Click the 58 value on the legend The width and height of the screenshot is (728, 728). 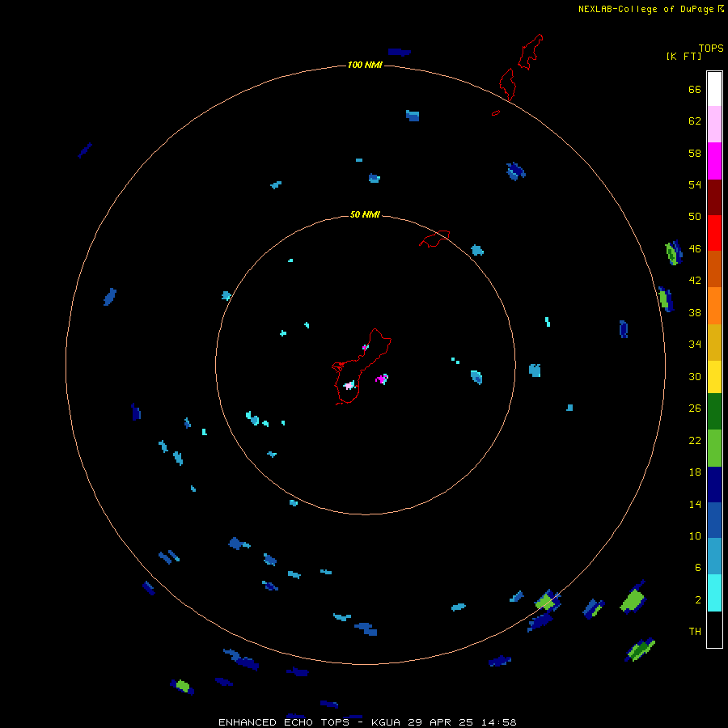[x=695, y=153]
